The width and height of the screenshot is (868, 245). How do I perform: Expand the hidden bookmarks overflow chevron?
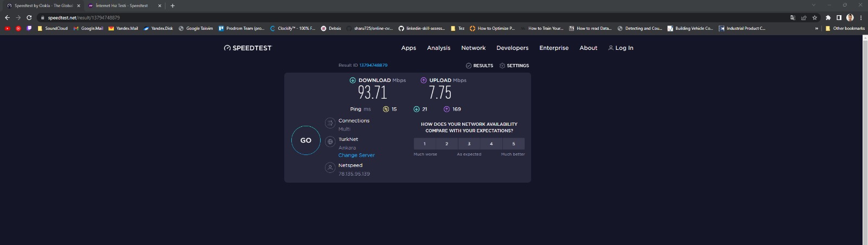[x=816, y=28]
